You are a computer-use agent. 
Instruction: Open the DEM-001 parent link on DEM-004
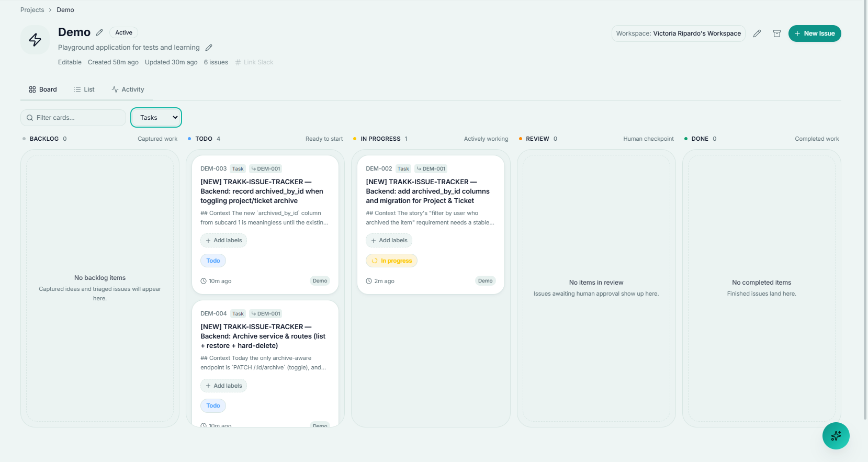click(x=266, y=313)
